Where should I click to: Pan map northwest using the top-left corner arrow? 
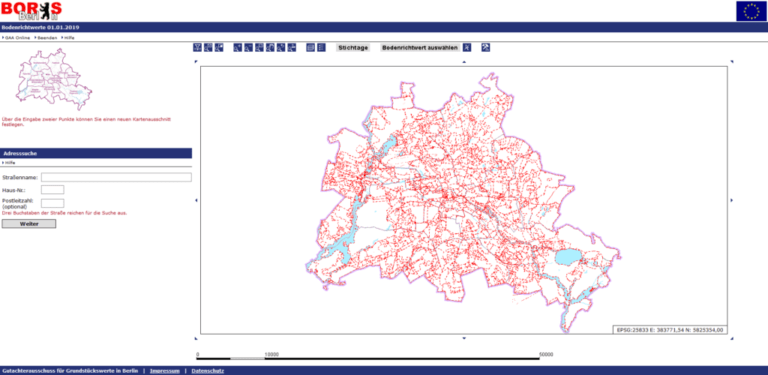point(196,62)
